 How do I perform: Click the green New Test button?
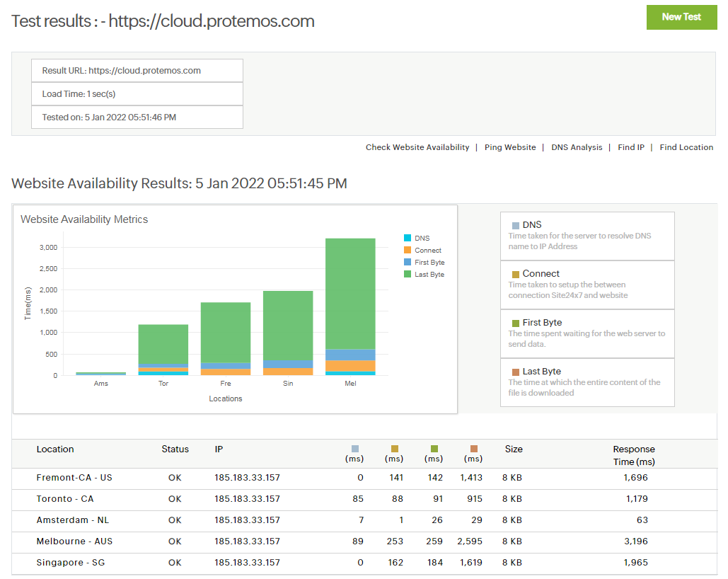tap(681, 17)
